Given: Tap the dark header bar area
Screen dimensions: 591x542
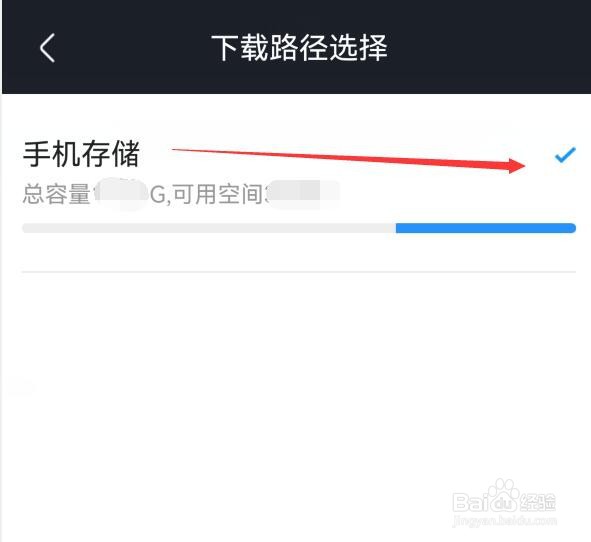Looking at the screenshot, I should click(297, 47).
